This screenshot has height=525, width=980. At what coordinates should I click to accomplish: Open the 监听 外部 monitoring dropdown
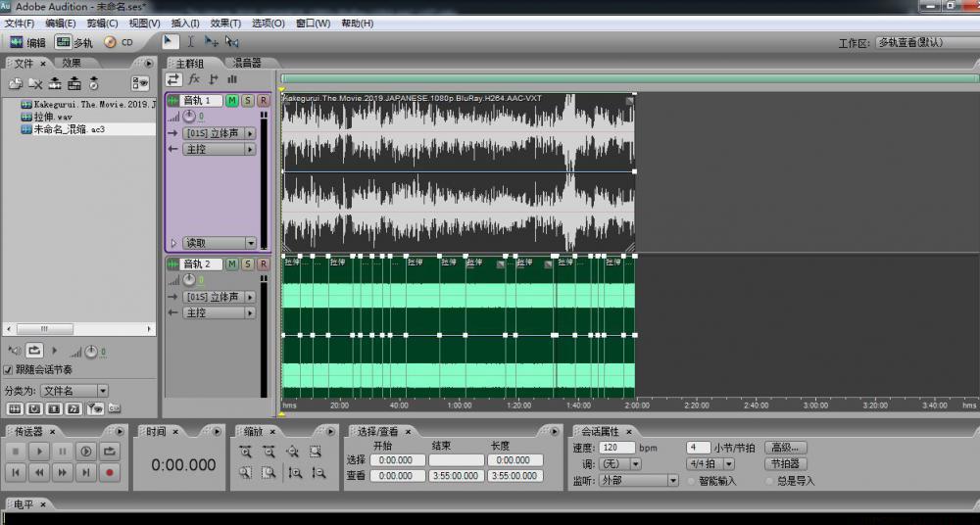point(639,481)
